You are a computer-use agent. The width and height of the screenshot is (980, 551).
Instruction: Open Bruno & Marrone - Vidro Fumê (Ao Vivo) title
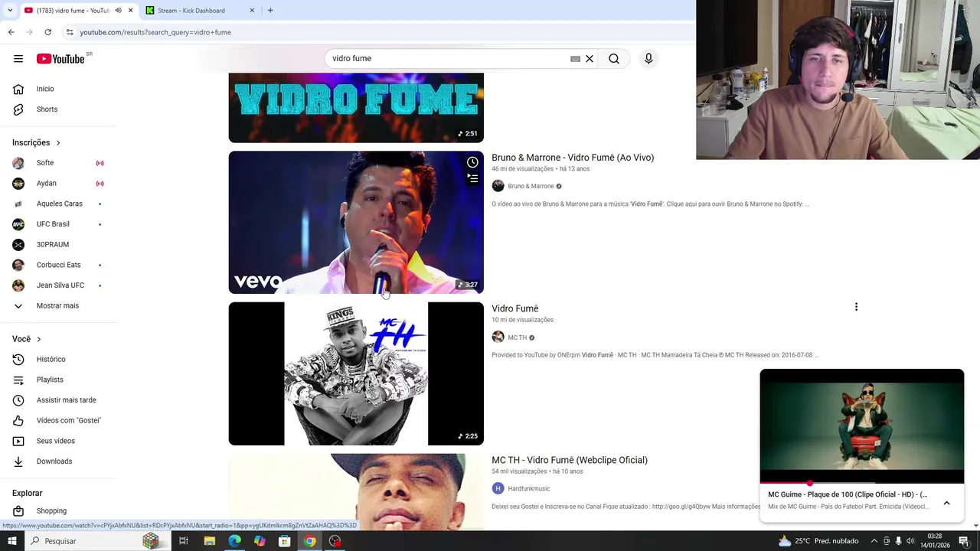coord(573,158)
